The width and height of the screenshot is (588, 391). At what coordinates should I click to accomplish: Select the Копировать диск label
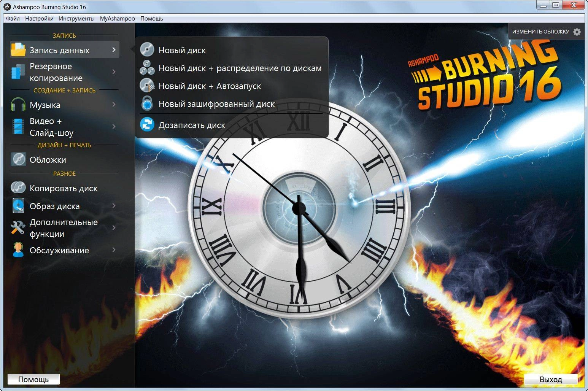click(x=64, y=188)
